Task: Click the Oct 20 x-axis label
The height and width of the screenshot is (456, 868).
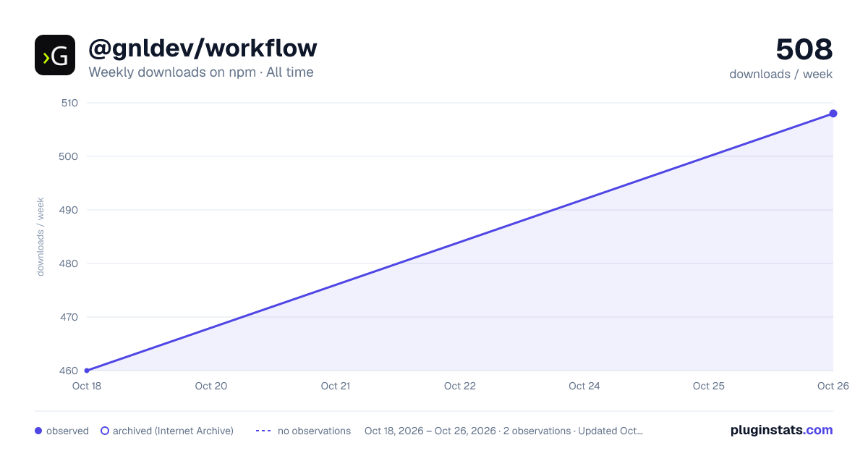Action: click(211, 386)
